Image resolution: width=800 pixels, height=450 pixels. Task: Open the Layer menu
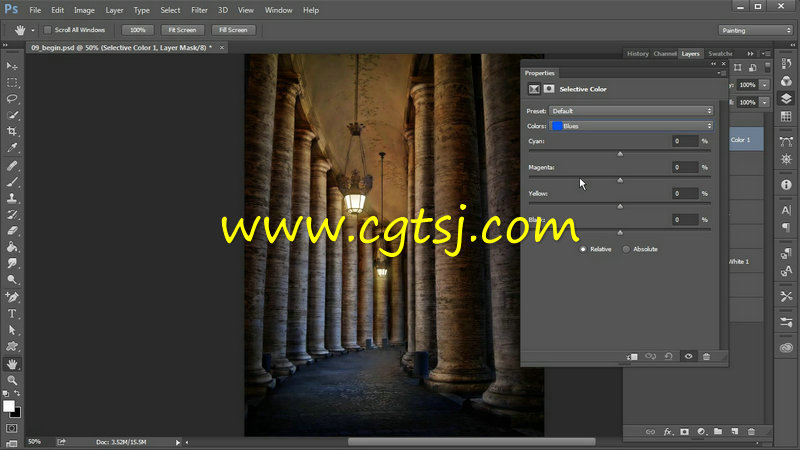[114, 10]
